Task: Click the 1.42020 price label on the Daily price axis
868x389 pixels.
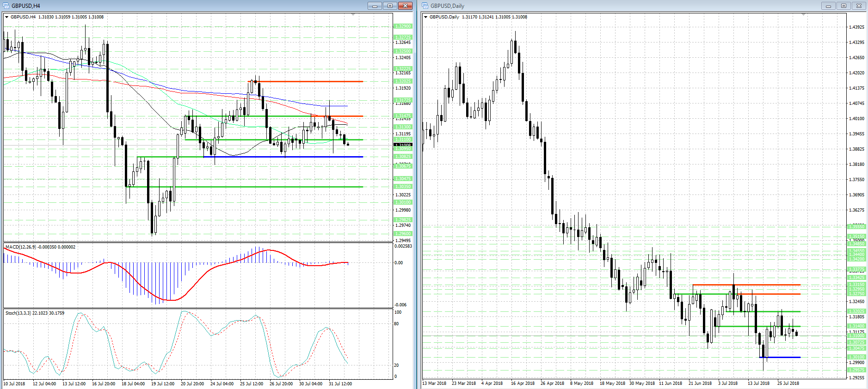Action: 856,73
